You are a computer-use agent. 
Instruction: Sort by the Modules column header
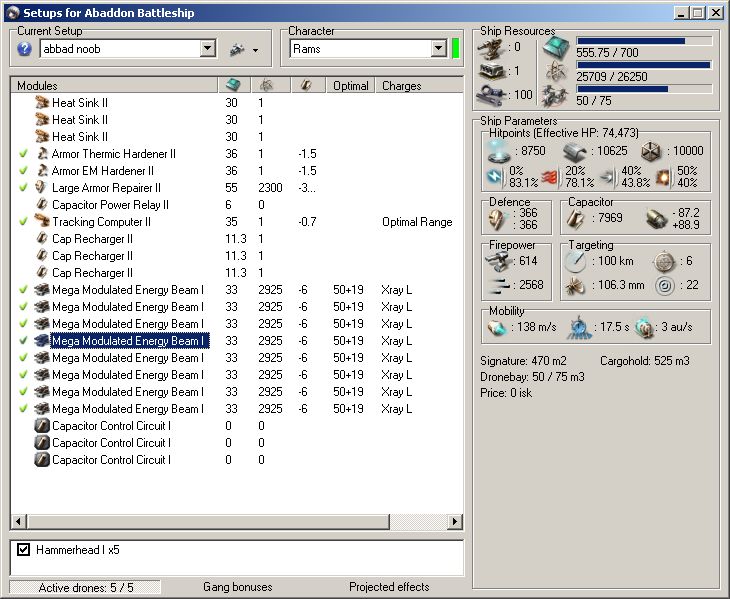114,85
